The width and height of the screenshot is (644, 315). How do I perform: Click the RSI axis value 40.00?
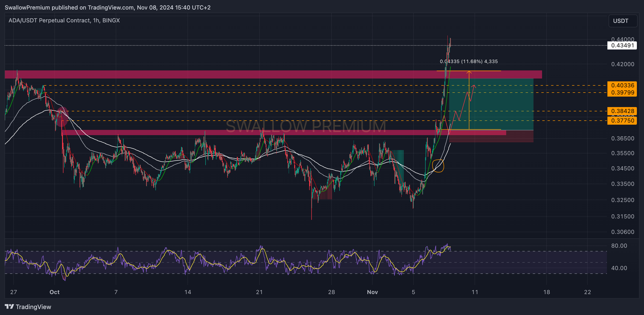pos(619,268)
